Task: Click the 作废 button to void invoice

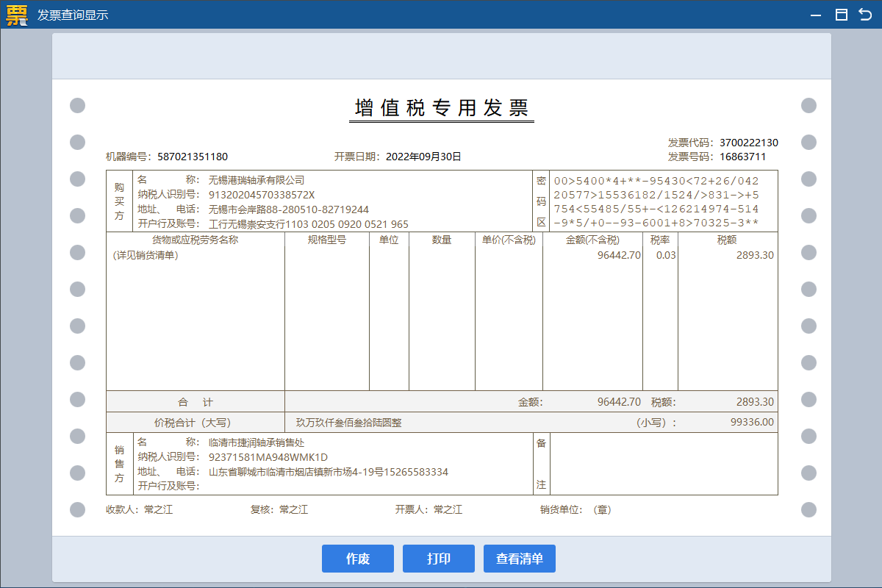Action: 357,559
